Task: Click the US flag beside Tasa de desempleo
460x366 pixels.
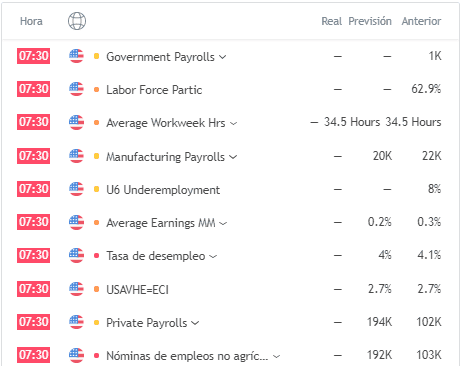Action: click(x=76, y=256)
